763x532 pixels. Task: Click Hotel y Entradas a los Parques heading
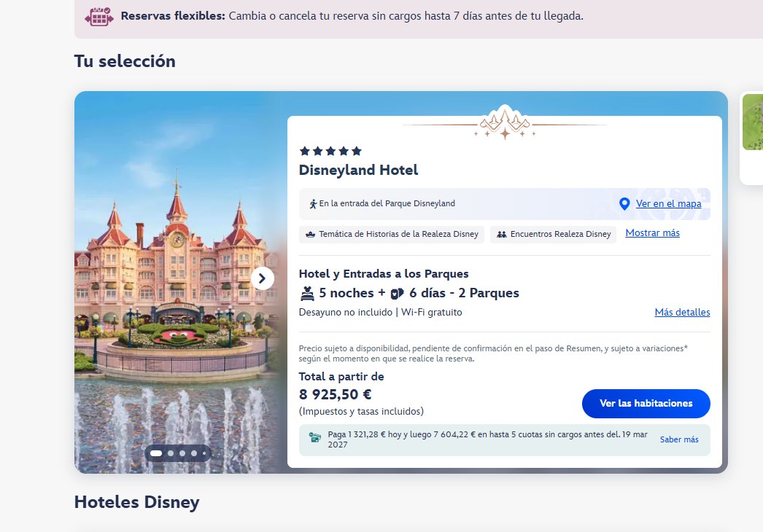point(384,274)
